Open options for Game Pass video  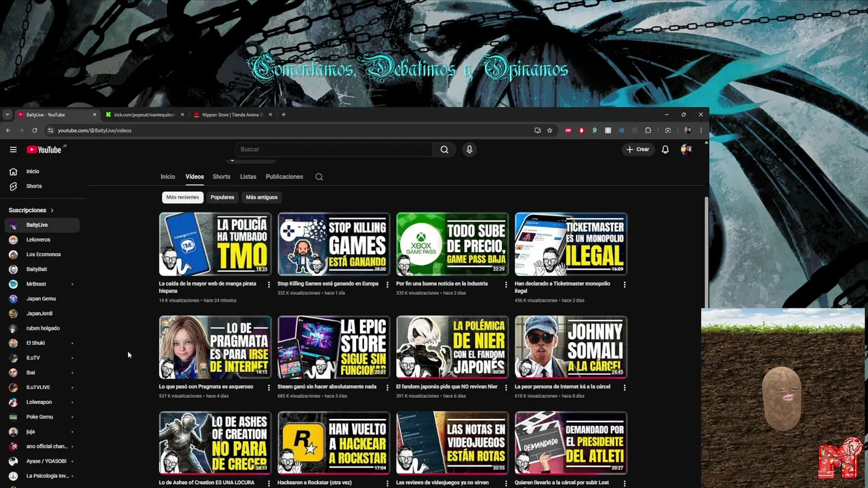point(506,285)
